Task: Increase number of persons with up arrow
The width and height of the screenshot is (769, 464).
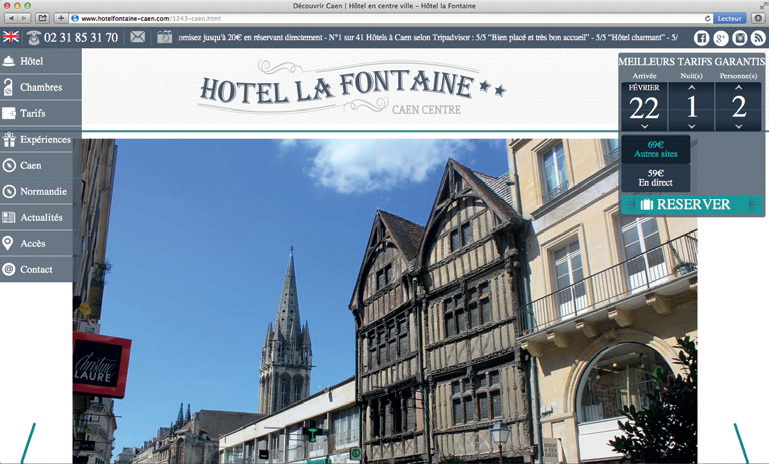Action: [739, 87]
